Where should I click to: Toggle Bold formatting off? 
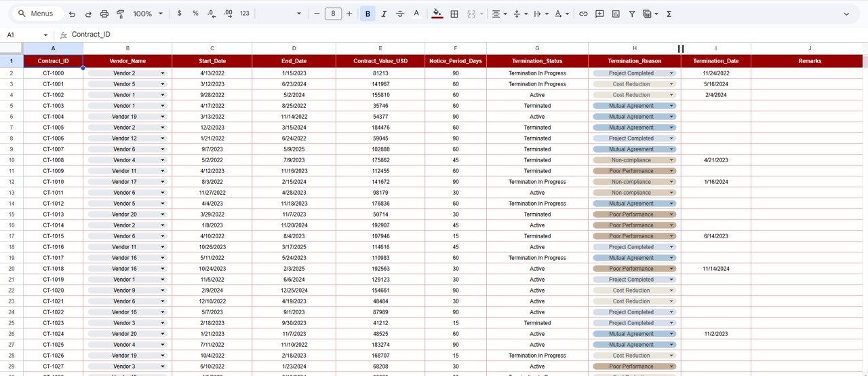click(368, 14)
